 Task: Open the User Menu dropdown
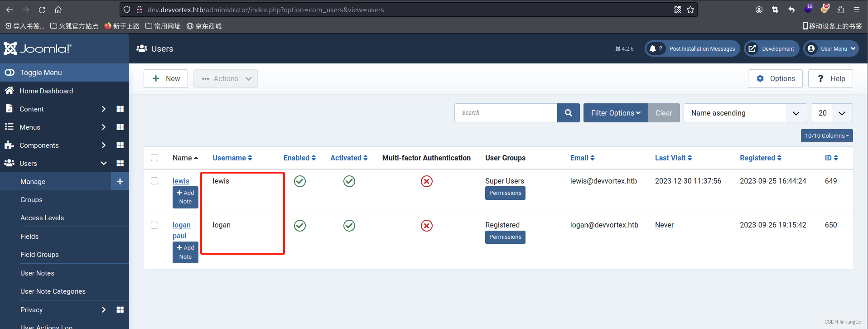831,48
